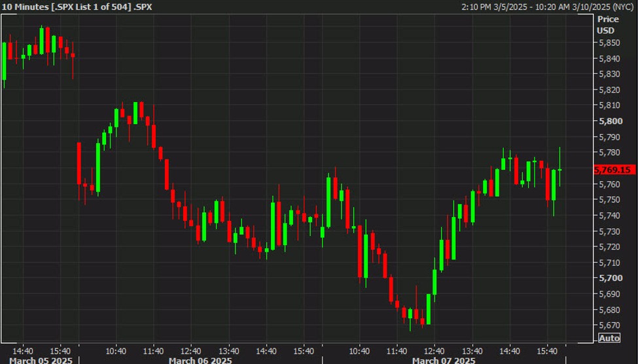This screenshot has height=364, width=638.
Task: Click the 14:40 time label of March 05
Action: 23,350
